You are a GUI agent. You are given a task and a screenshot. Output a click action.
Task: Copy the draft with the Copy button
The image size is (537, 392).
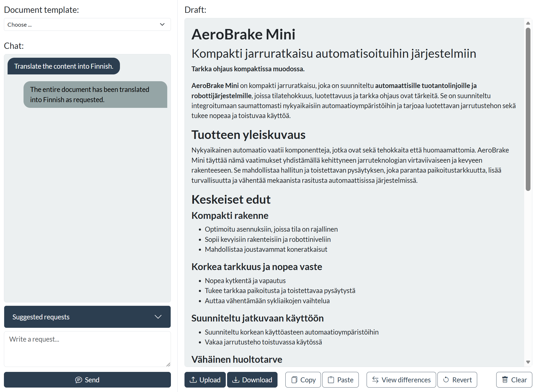tap(303, 379)
